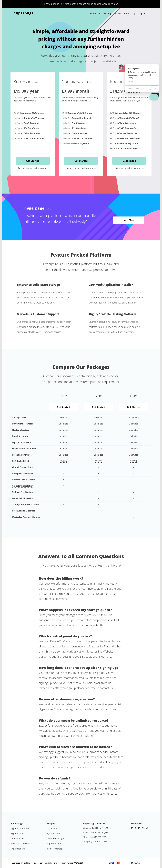The height and width of the screenshot is (868, 162).
Task: Go home via the hyperpage header logo
Action: [24, 13]
